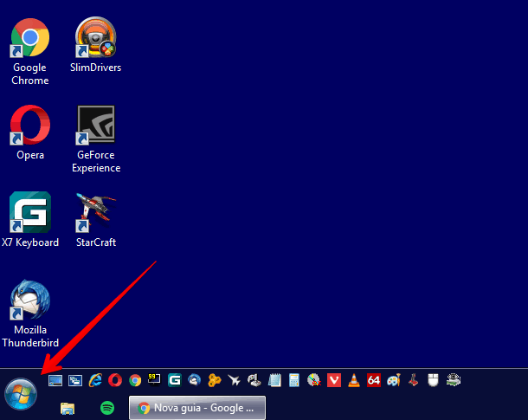Select the GeForce Experience desktop shortcut
Screen dimensions: 528x420
pos(96,139)
